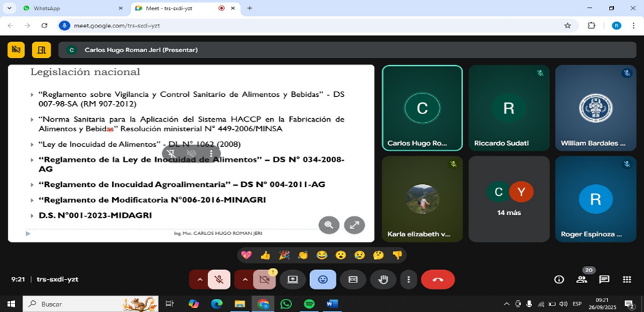Expand audio settings chevron beside microphone
Viewport: 644px width, 312px height.
tap(200, 280)
